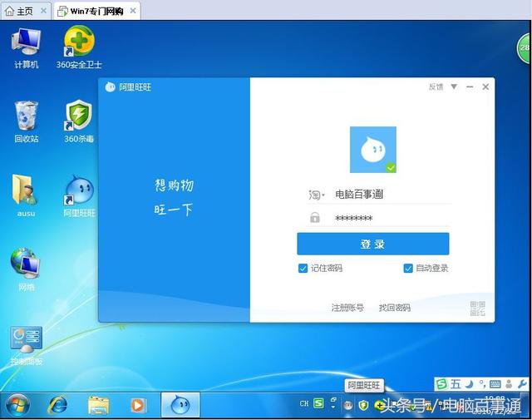Image resolution: width=532 pixels, height=420 pixels.
Task: Click the moon icon on IME bar
Action: click(469, 384)
